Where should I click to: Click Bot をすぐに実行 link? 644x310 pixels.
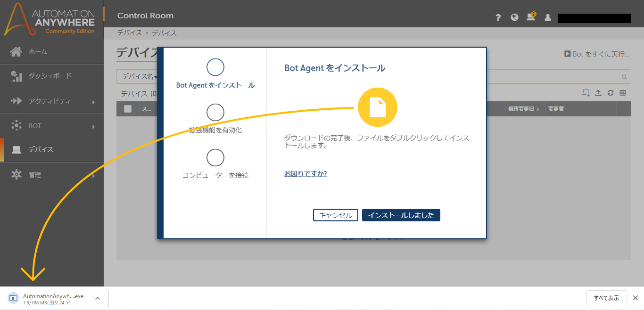(597, 54)
